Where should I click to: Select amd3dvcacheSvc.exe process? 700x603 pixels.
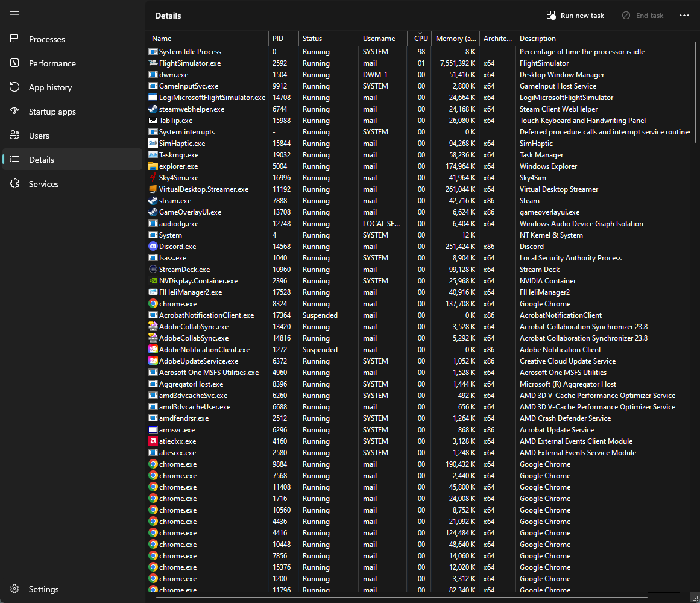pyautogui.click(x=419, y=396)
